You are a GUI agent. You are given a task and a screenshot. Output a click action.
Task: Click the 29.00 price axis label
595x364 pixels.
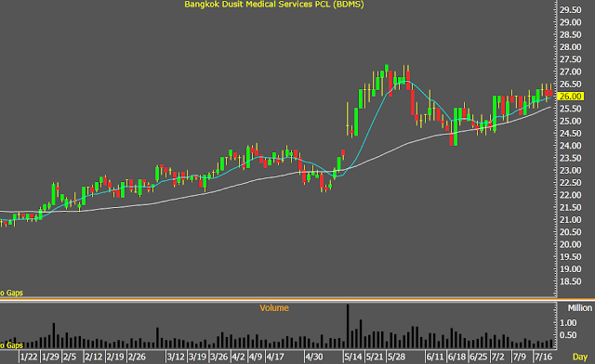click(x=570, y=22)
